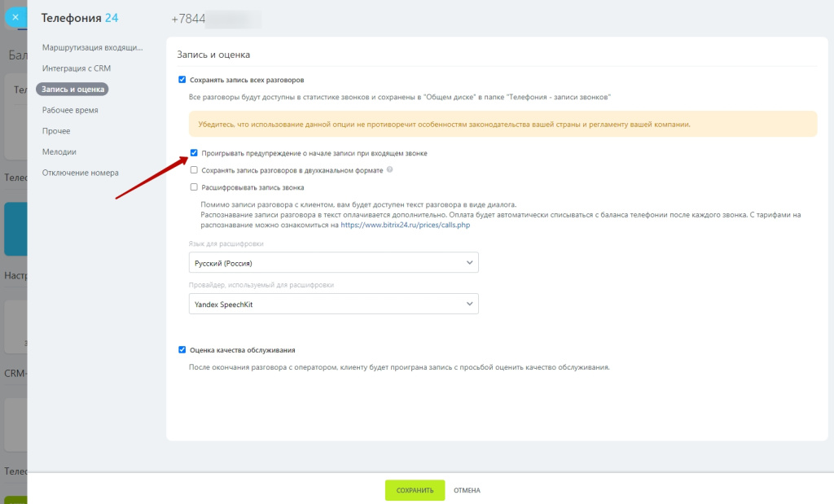This screenshot has height=504, width=834.
Task: Open 'Маршрутизация входящи...' menu item
Action: point(92,48)
